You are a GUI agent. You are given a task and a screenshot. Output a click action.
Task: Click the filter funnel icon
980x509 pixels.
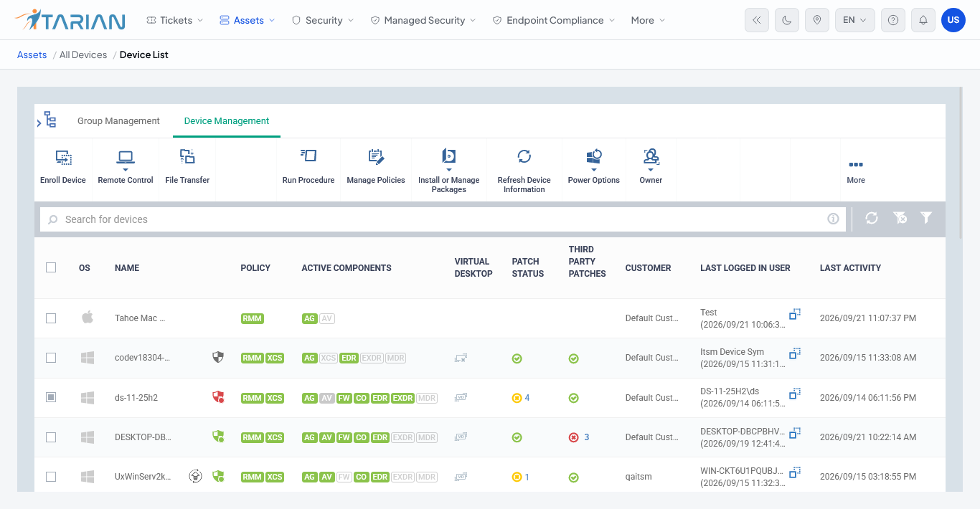(x=926, y=218)
